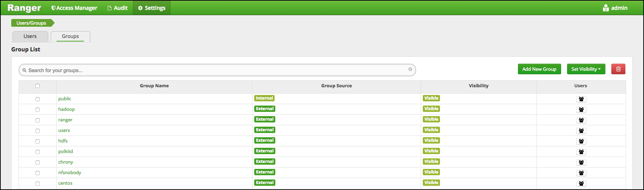This screenshot has height=190, width=644.
Task: Click the External badge for chrony
Action: pyautogui.click(x=265, y=161)
